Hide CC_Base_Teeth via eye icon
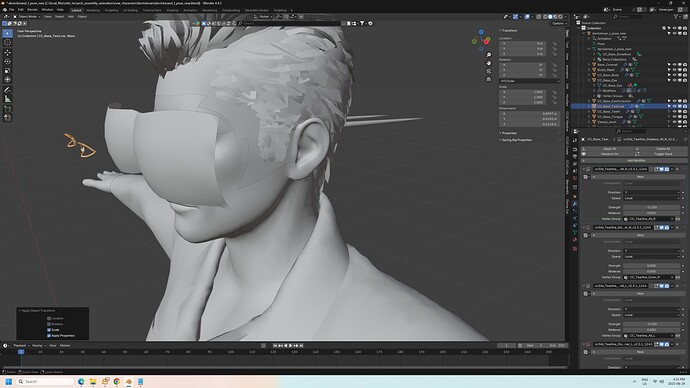690x388 pixels. coord(675,112)
